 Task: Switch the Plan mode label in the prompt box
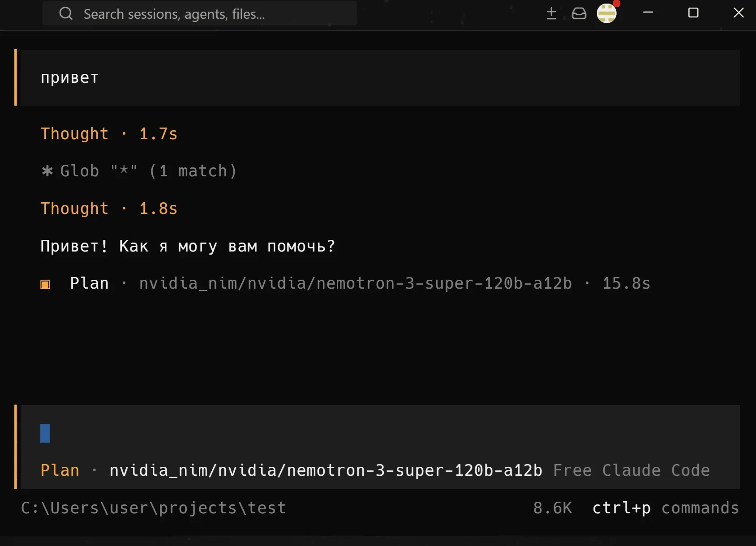[60, 470]
